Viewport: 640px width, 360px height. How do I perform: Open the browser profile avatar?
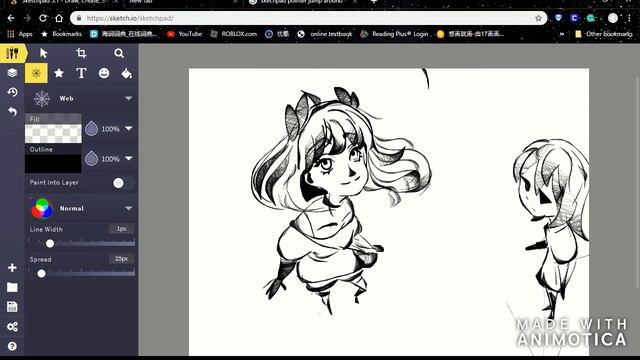pyautogui.click(x=613, y=18)
